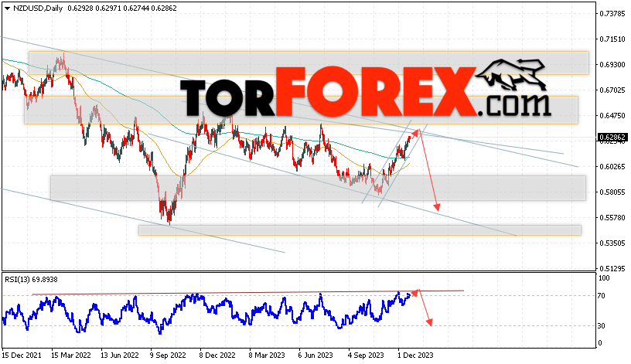
Task: Click the 0.58055 price axis label
Action: coord(612,192)
